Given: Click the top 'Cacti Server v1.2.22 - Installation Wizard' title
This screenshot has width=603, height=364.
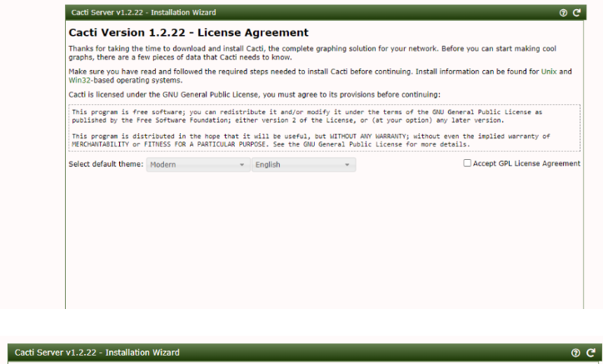Looking at the screenshot, I should 143,12.
